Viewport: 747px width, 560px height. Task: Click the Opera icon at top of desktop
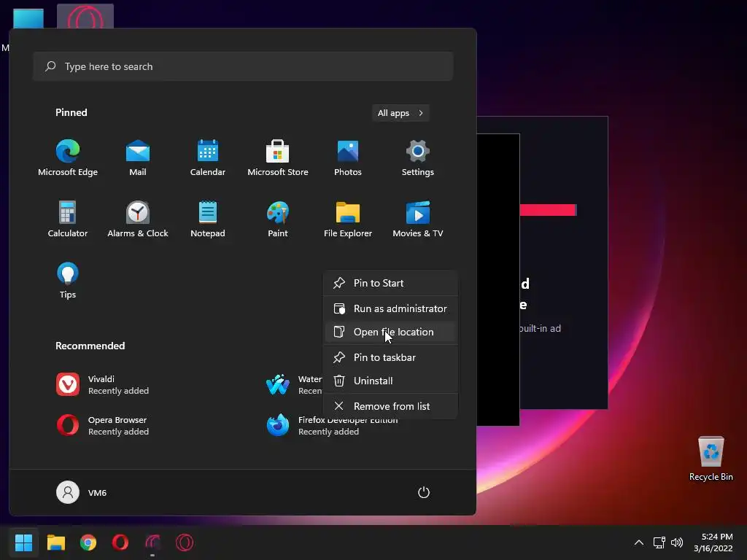tap(85, 18)
